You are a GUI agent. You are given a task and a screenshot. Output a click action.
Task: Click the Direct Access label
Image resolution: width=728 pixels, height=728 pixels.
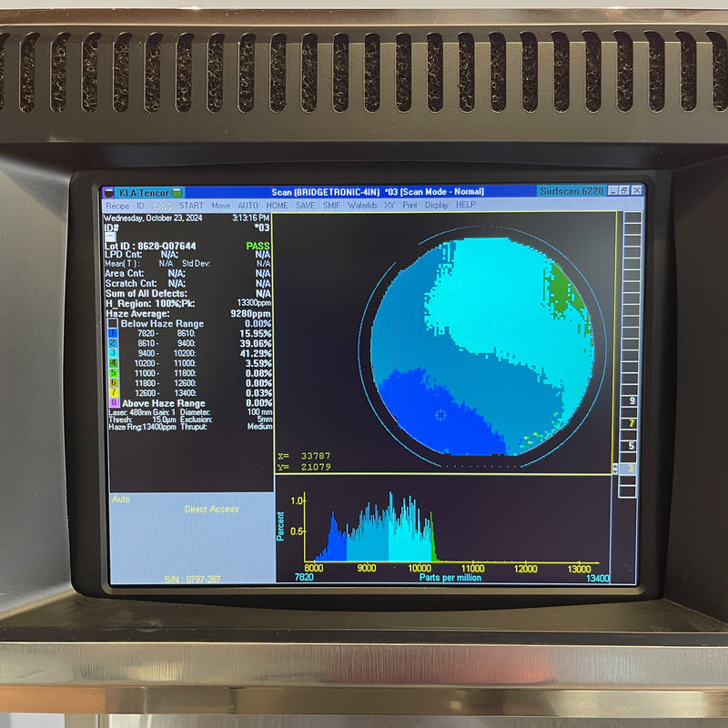[211, 510]
